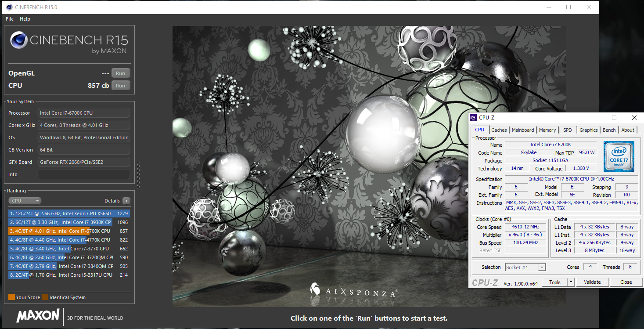Click the Cinebench title bar app icon
Screen dimensions: 644x329
9,7
